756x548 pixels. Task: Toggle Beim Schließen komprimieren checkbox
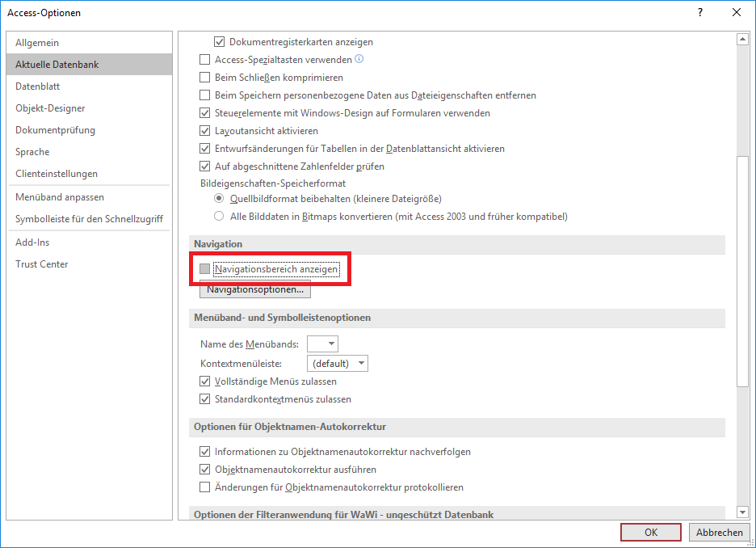click(x=205, y=78)
